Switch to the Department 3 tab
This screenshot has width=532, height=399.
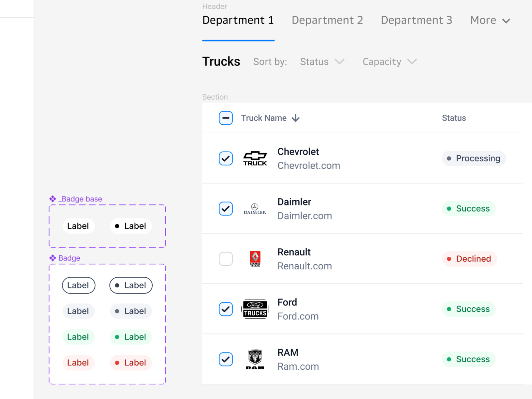click(x=416, y=20)
